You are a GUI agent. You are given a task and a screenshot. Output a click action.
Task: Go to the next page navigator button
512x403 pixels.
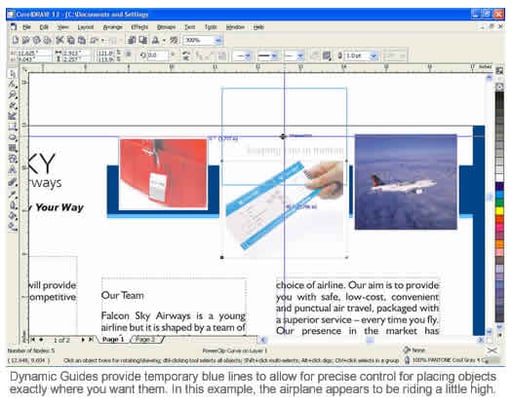point(83,340)
